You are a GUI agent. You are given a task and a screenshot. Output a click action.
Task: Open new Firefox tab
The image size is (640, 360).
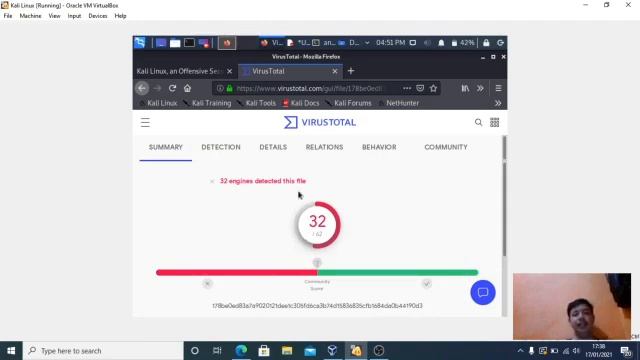point(351,71)
